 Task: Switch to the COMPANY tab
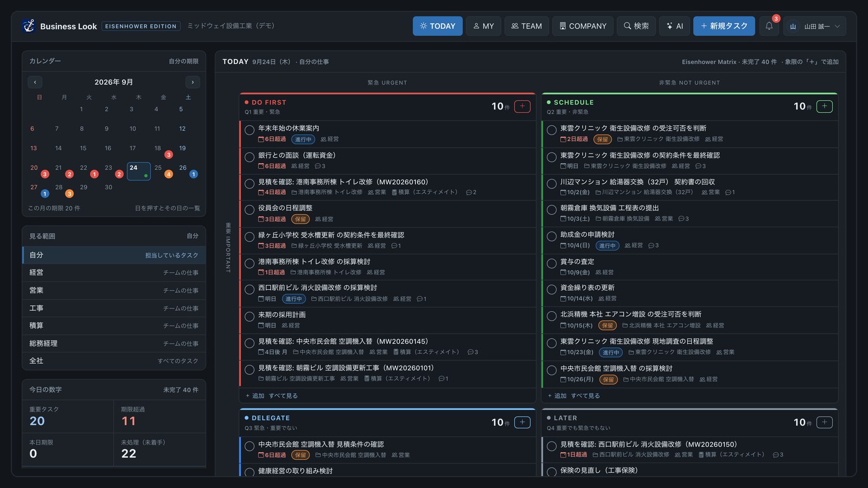coord(583,26)
